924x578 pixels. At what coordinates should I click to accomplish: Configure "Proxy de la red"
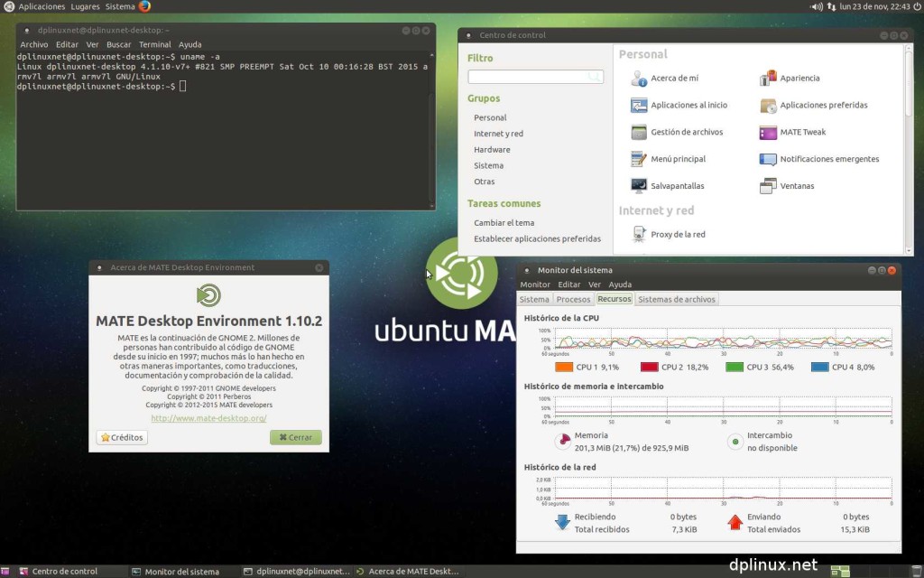pyautogui.click(x=641, y=234)
